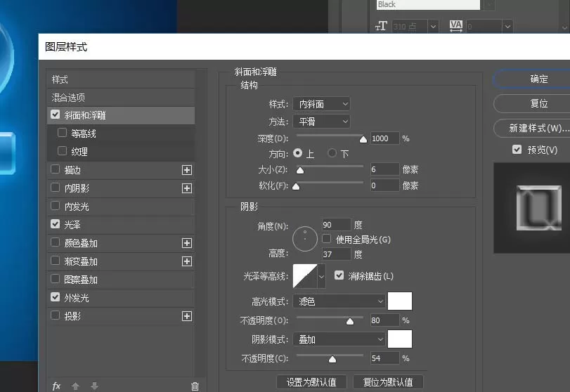Click the highlight 不透明度(O) slider handle
This screenshot has height=392, width=570.
coord(350,322)
